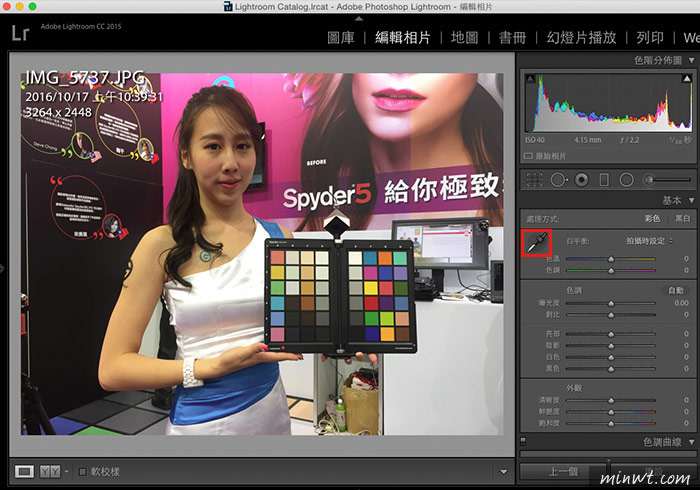The image size is (700, 490).
Task: Select the Radial Filter tool
Action: (x=626, y=180)
